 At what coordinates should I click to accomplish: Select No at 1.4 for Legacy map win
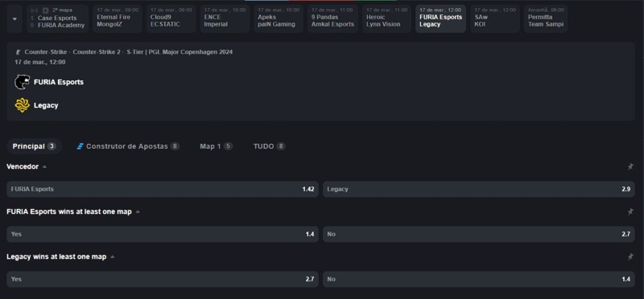coord(478,280)
